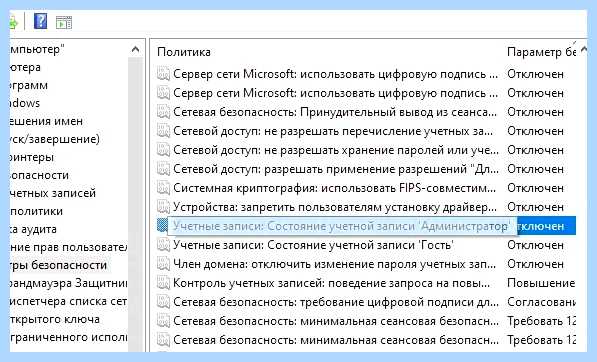Select tree item 'граниченного исполь'
This screenshot has width=597, height=362.
pyautogui.click(x=69, y=337)
